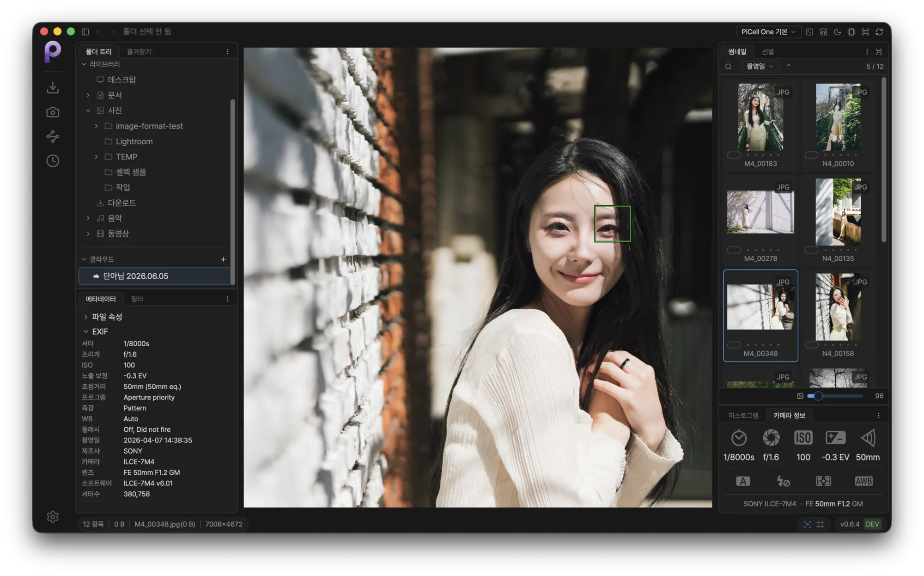Image resolution: width=924 pixels, height=576 pixels.
Task: Switch to the 필터 tab
Action: pyautogui.click(x=137, y=299)
